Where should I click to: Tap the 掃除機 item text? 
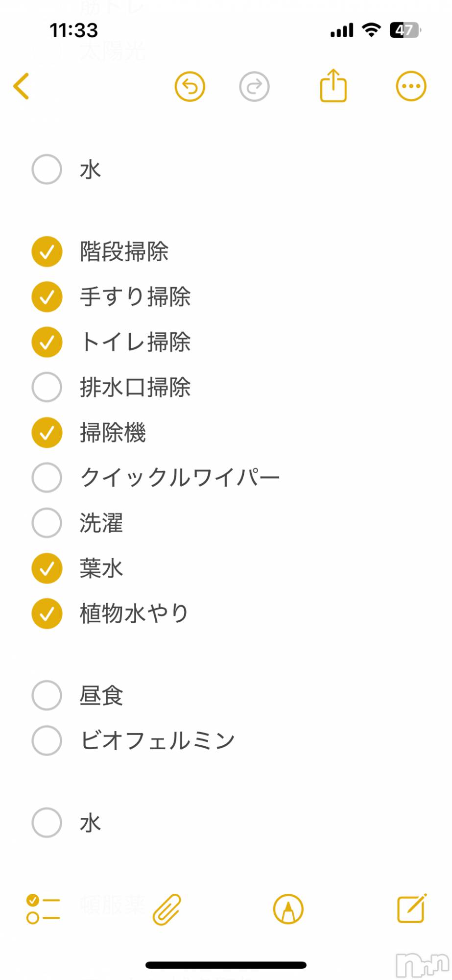tap(113, 433)
